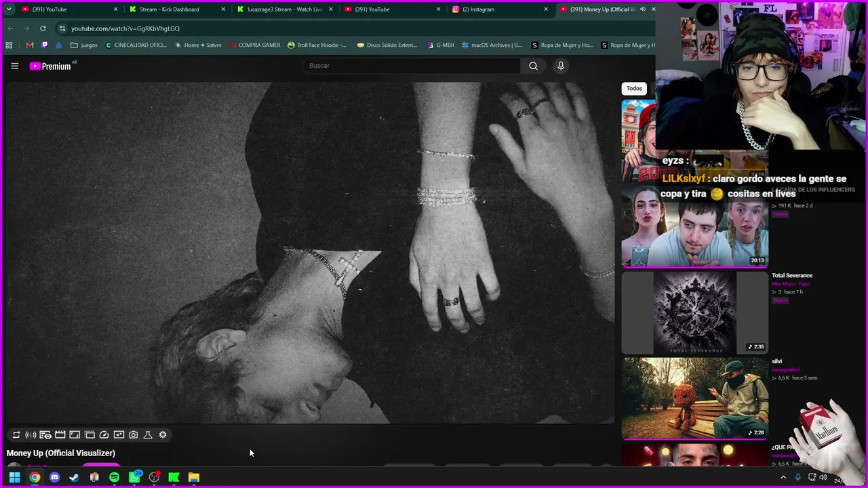Click the speedometer playback speed icon
868x488 pixels.
click(104, 434)
